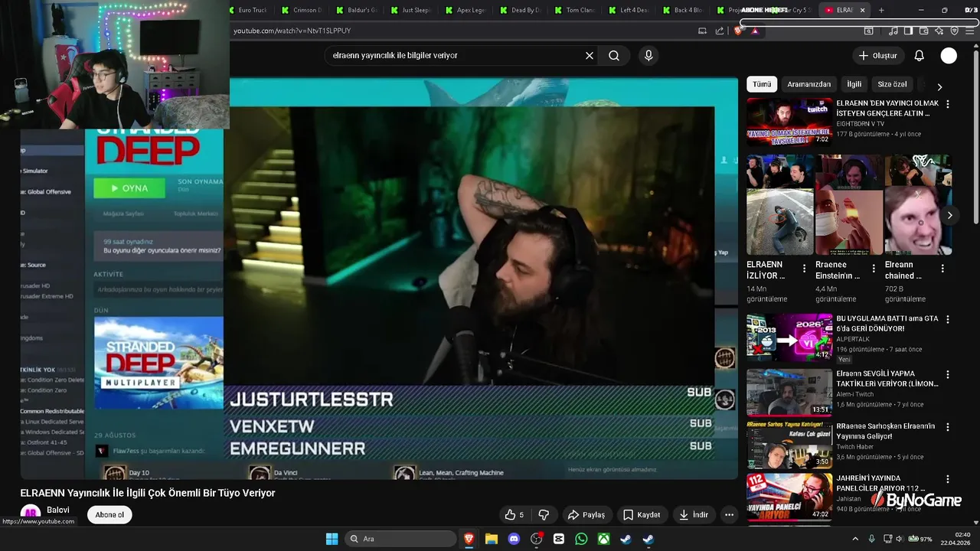
Task: Open the Brave Wallet icon
Action: 923,31
